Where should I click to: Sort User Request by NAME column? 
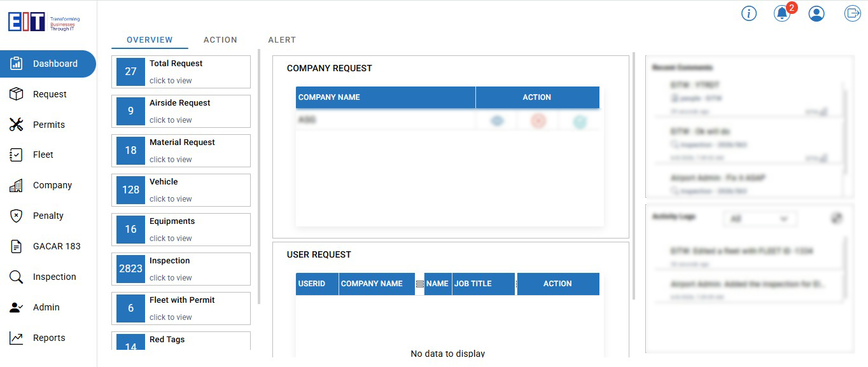438,284
